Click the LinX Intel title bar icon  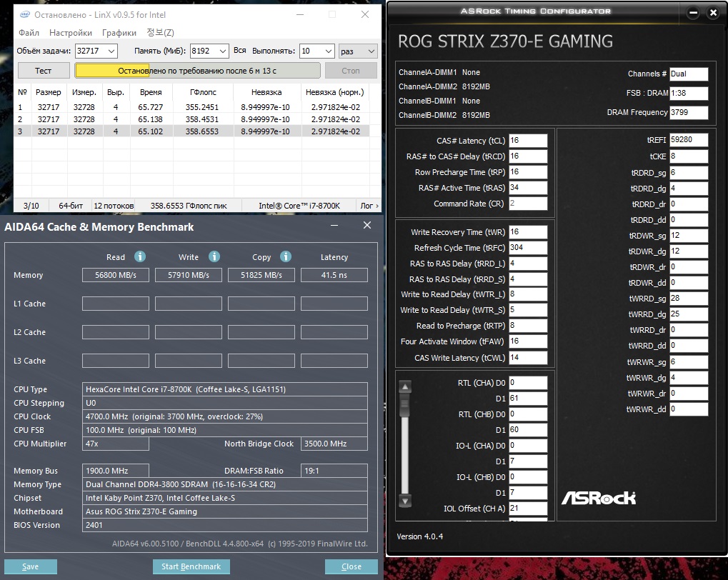coord(24,14)
